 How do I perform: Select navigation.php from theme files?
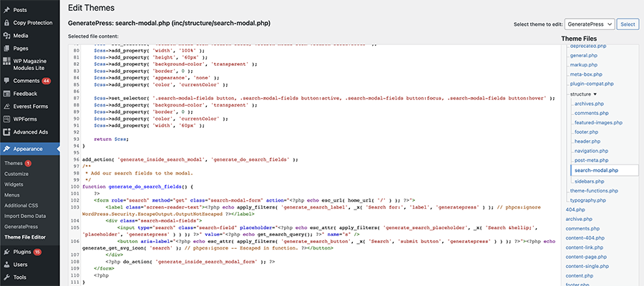(x=591, y=151)
